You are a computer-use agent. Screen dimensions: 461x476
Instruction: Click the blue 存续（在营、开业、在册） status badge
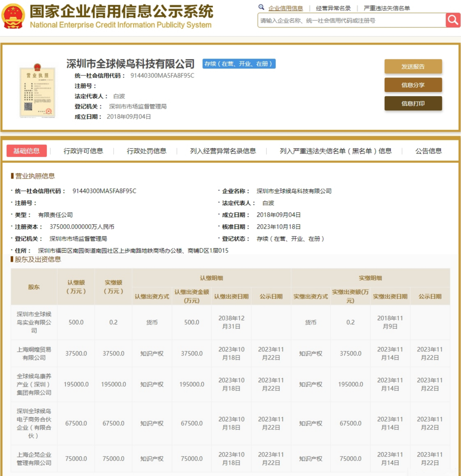(239, 64)
